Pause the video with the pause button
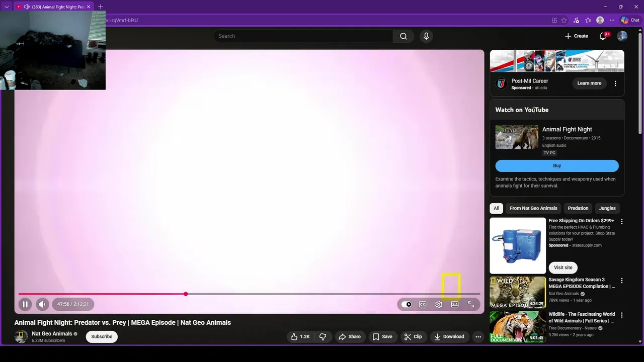 pyautogui.click(x=25, y=304)
